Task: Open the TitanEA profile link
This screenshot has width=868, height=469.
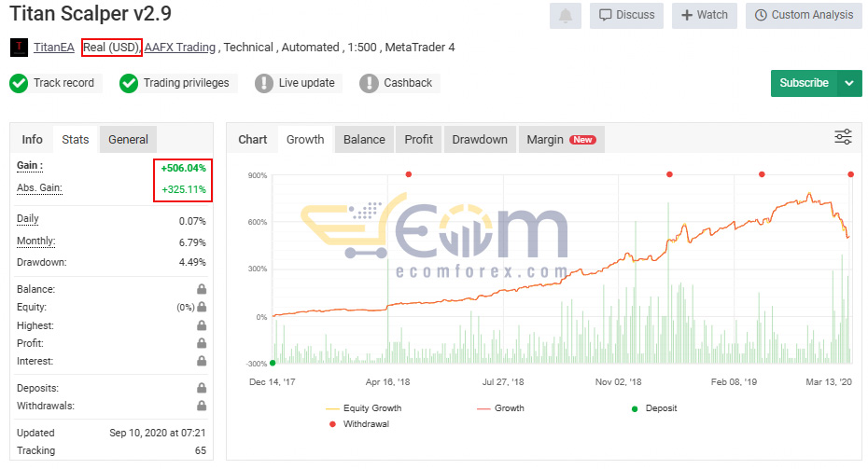Action: point(54,48)
